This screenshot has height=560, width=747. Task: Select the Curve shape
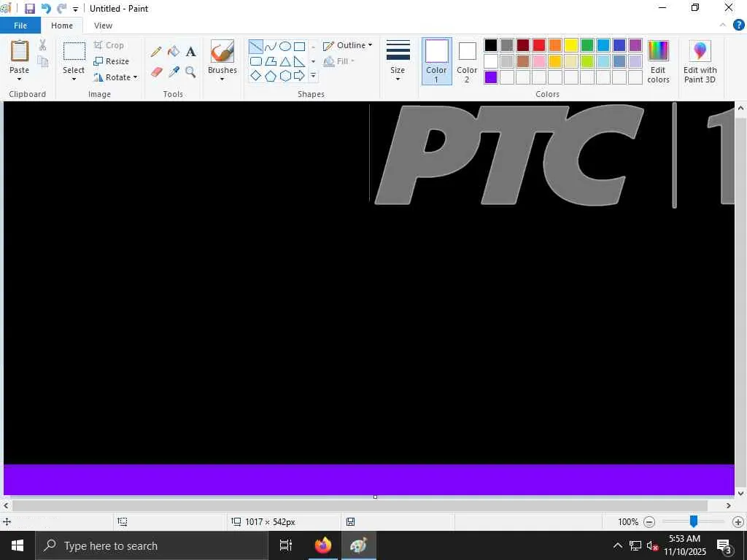[270, 47]
